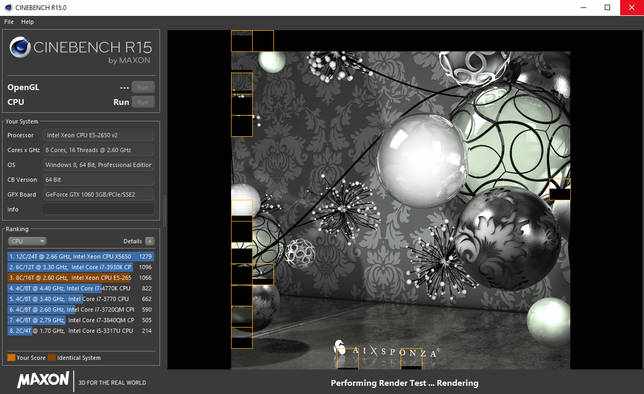The height and width of the screenshot is (394, 644).
Task: Open the File menu
Action: 9,22
